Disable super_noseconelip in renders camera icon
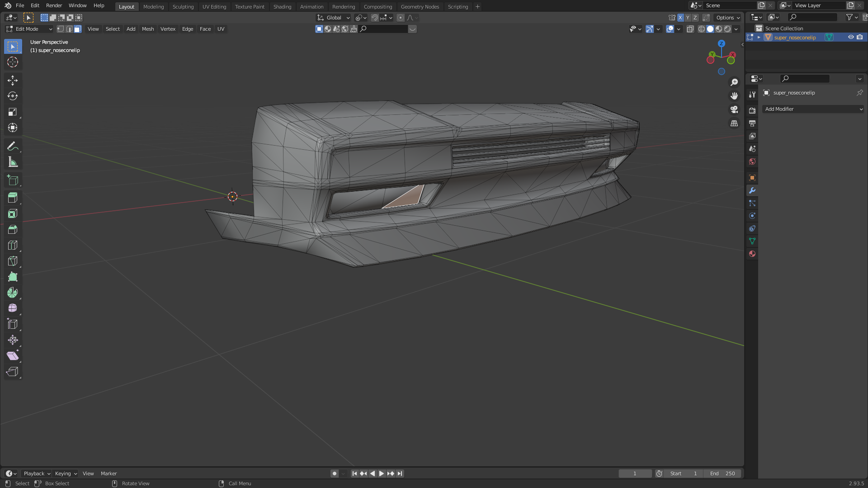The width and height of the screenshot is (868, 488). click(x=859, y=38)
